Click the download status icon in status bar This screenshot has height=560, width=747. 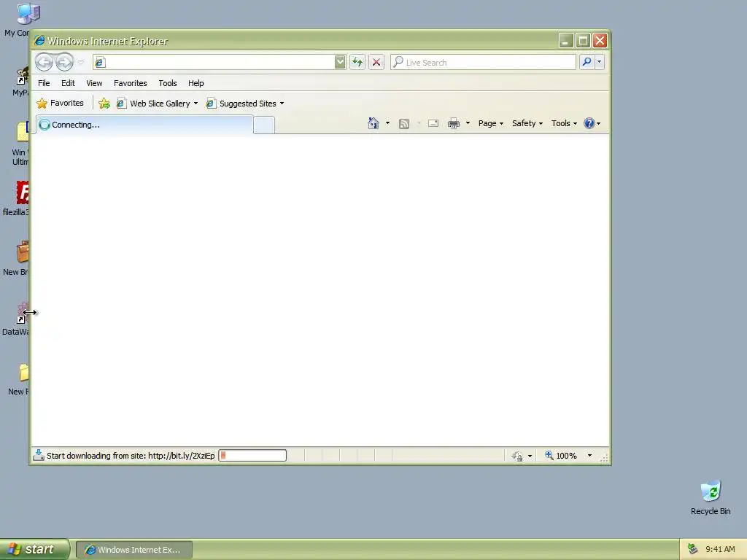click(39, 455)
